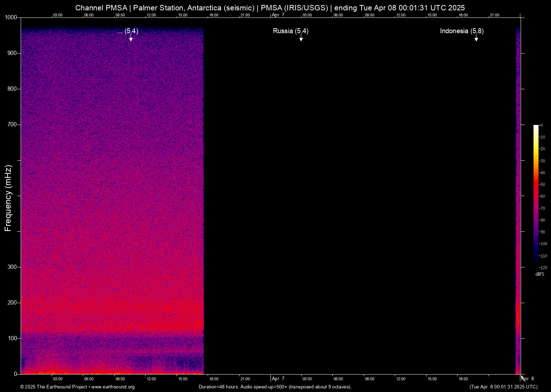Click the Earthsound Project copyright text

pos(54,387)
